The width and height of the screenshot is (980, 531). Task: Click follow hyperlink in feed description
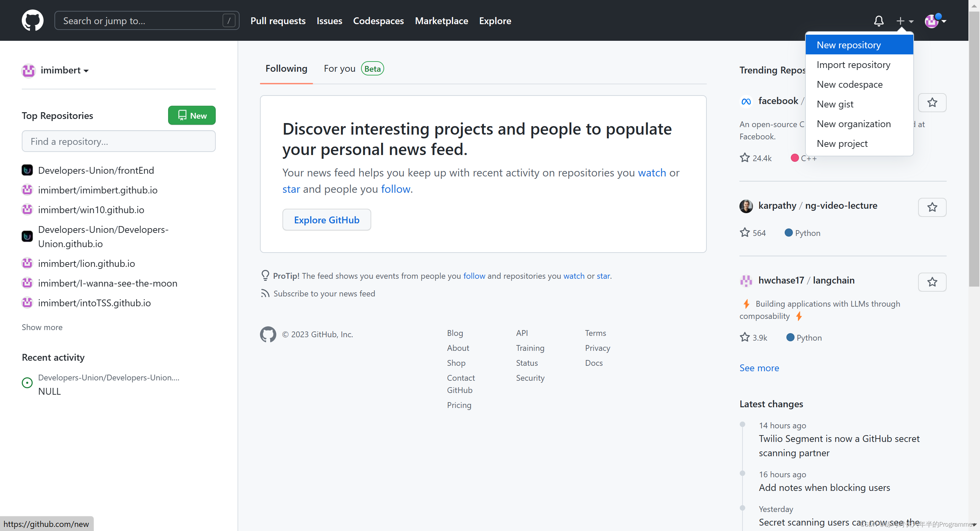(395, 189)
